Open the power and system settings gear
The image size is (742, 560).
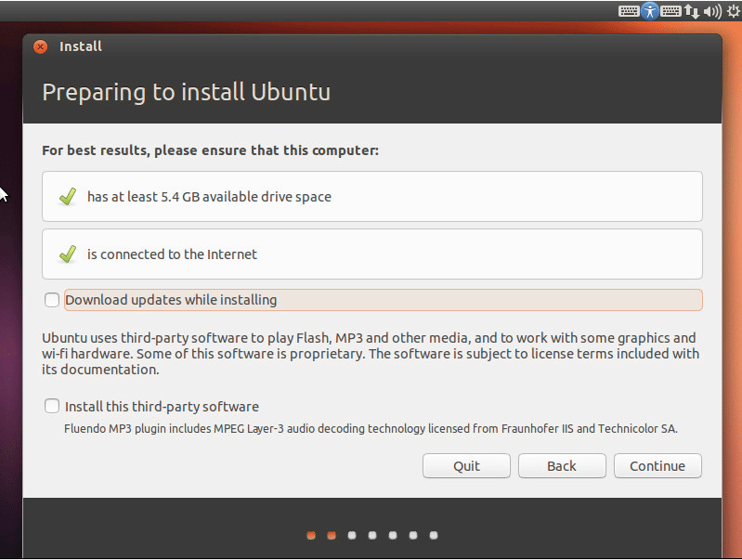734,11
